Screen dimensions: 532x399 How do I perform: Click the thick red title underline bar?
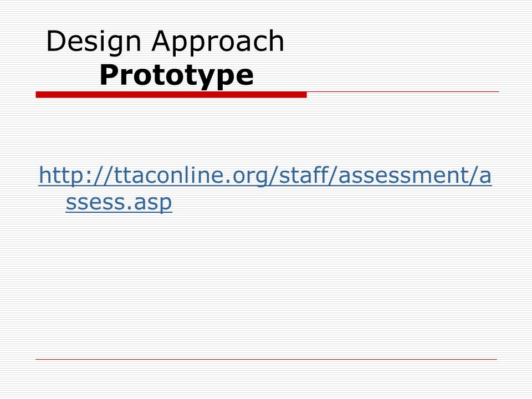pyautogui.click(x=171, y=95)
